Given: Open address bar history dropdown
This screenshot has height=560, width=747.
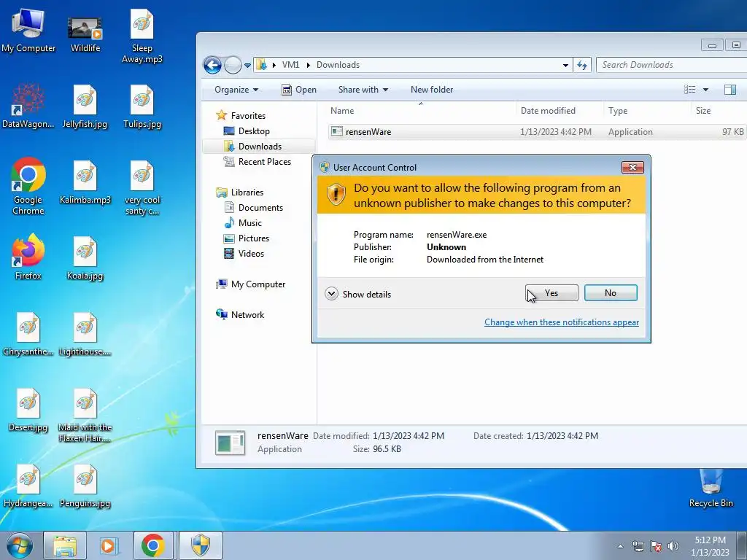Looking at the screenshot, I should [x=565, y=65].
